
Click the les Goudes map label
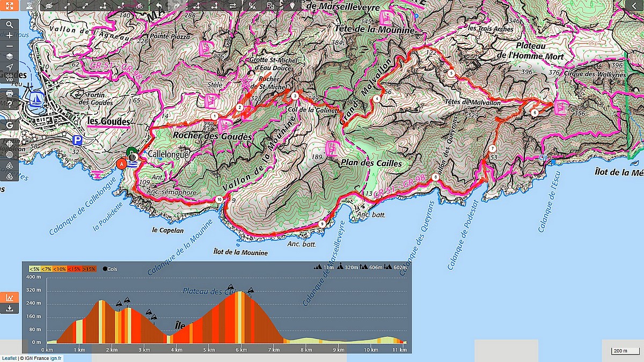[108, 122]
